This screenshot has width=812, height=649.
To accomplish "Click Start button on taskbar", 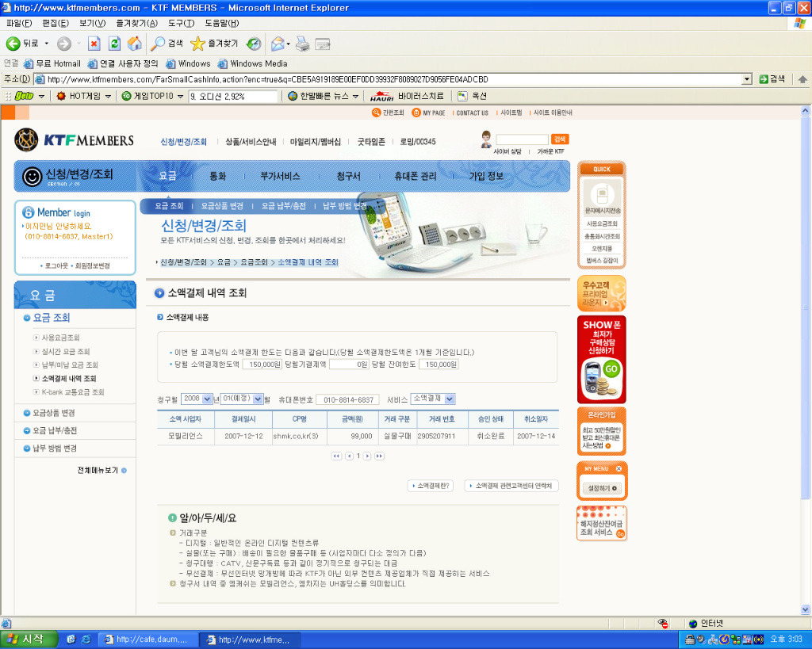I will point(27,639).
